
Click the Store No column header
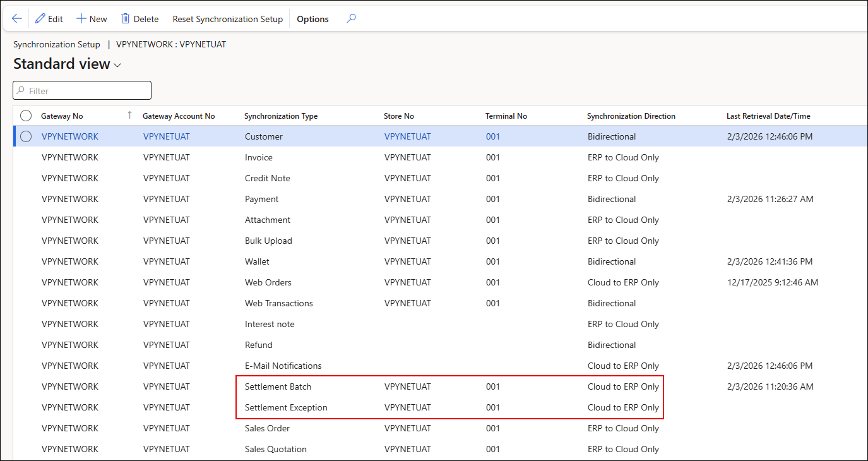point(399,116)
